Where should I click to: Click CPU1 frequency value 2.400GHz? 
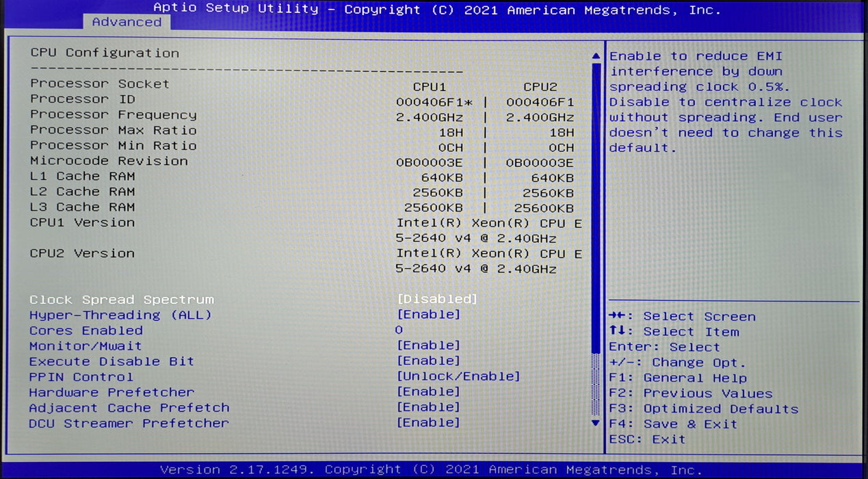tap(430, 118)
